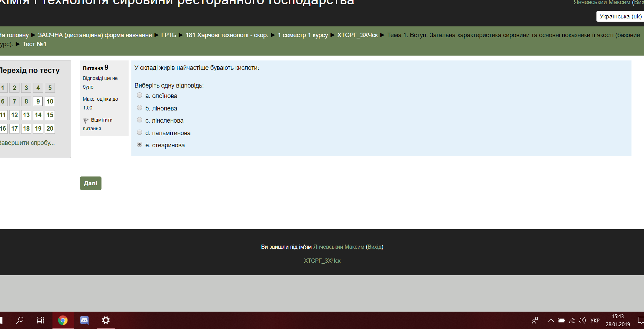
Task: Open the ГРТБ breadcrumb link
Action: (x=169, y=35)
